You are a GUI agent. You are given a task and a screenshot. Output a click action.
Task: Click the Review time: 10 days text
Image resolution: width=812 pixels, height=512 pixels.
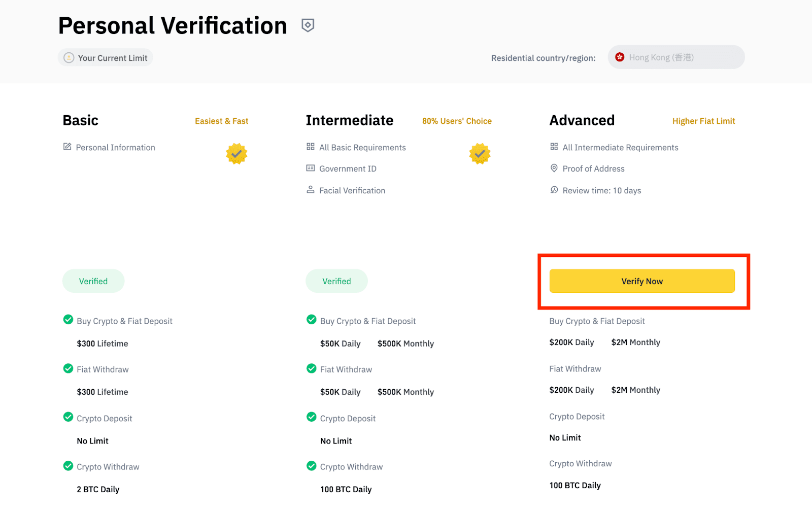coord(602,190)
